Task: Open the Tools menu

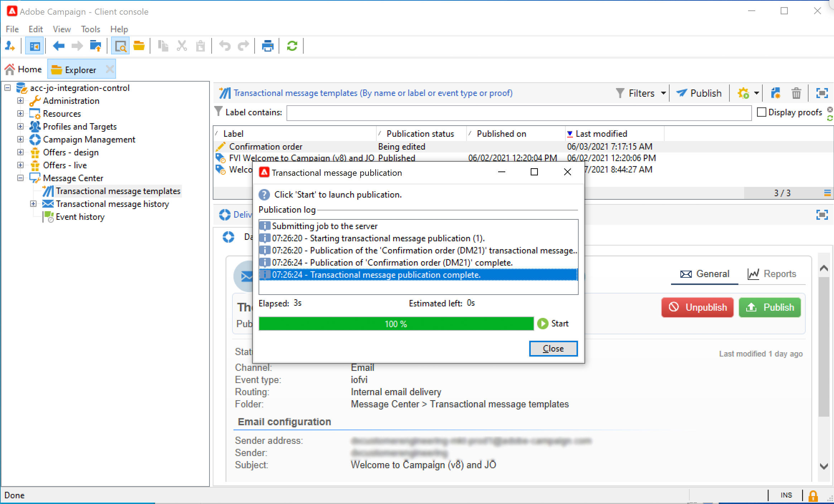Action: 90,29
